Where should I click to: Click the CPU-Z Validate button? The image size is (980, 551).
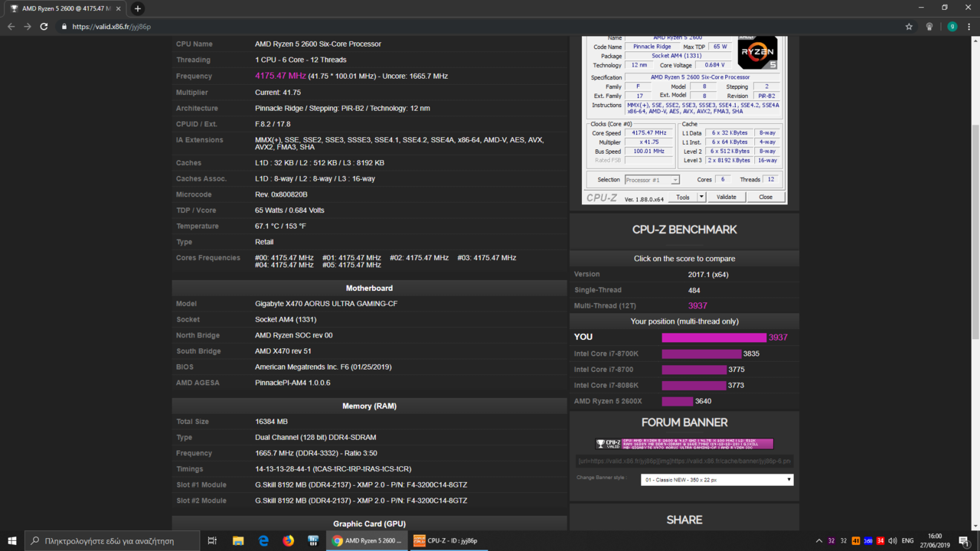click(x=727, y=197)
